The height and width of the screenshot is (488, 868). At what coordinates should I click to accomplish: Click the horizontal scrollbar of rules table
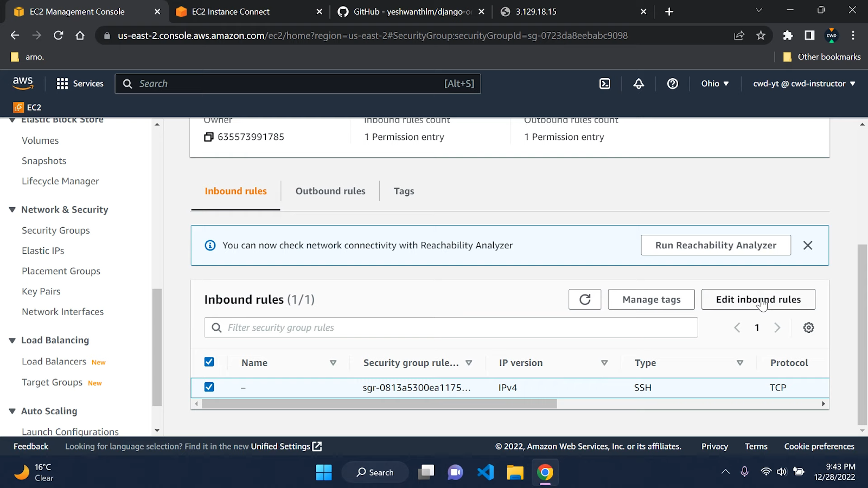point(379,404)
